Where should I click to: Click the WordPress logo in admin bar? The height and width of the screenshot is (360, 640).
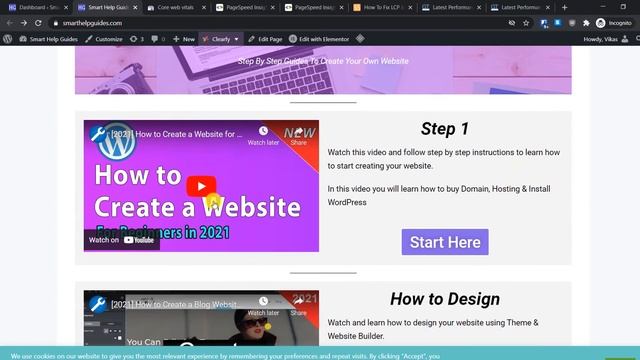coord(7,39)
